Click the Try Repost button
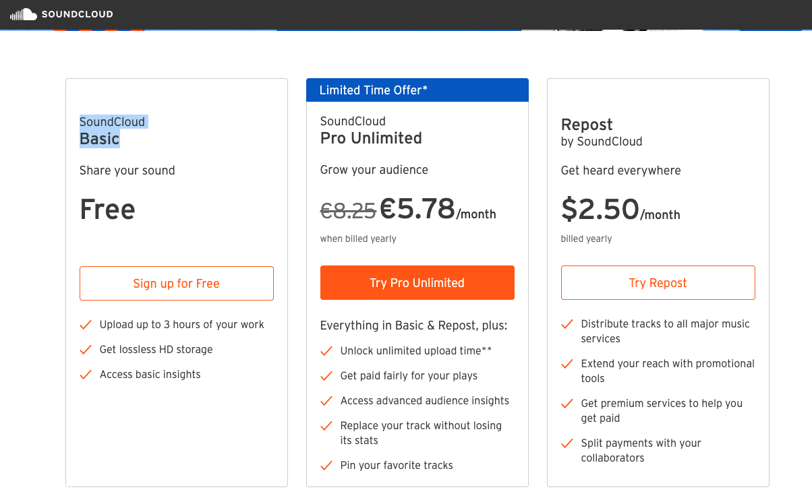 click(x=658, y=282)
